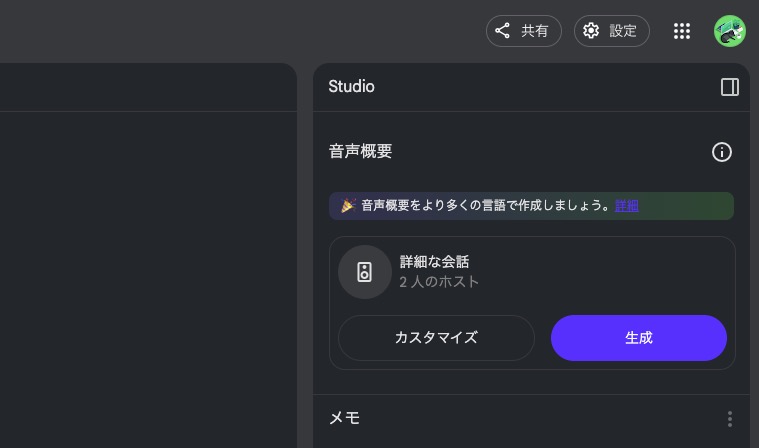
Task: Open the 詳細 link in the banner
Action: 626,206
